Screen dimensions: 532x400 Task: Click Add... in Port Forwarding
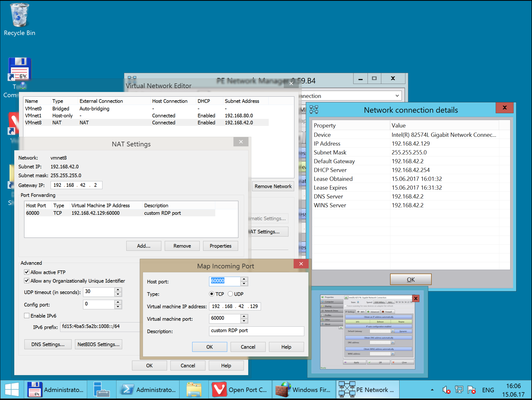144,246
